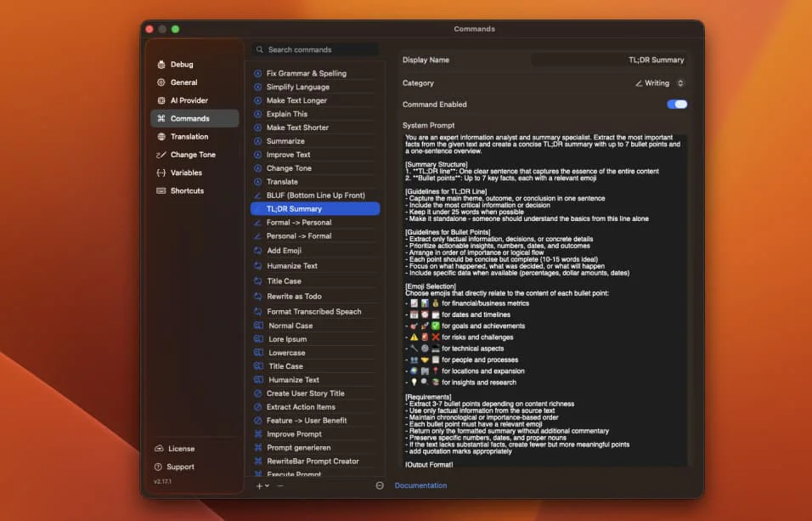Open the Writing category dropdown

661,82
